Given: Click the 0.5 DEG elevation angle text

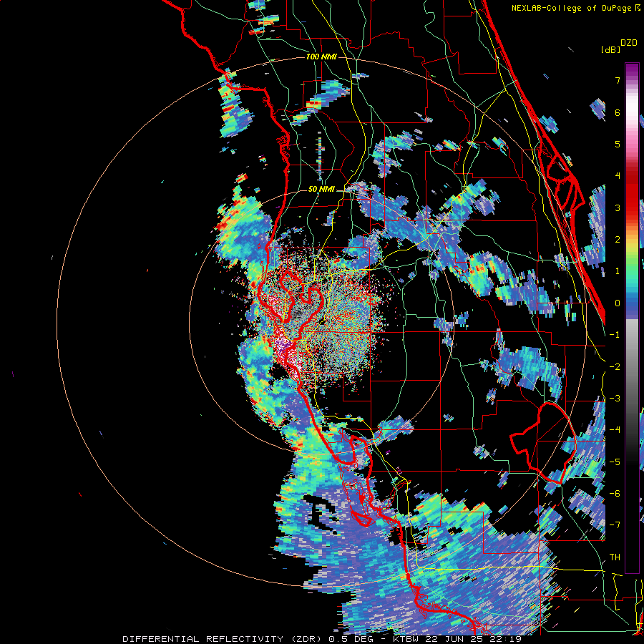Looking at the screenshot, I should coord(352,639).
